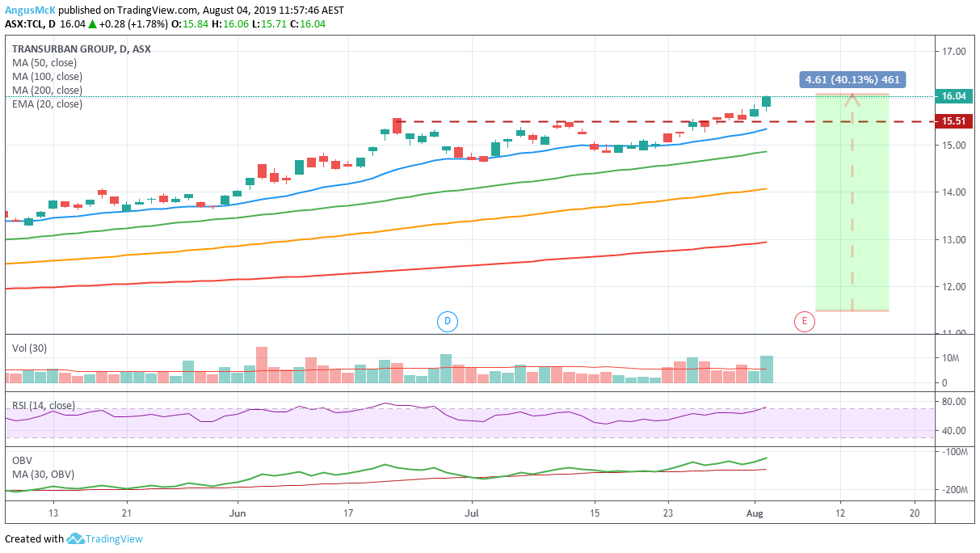The image size is (980, 553).
Task: Select the MA (200, close) indicator label
Action: pos(48,90)
